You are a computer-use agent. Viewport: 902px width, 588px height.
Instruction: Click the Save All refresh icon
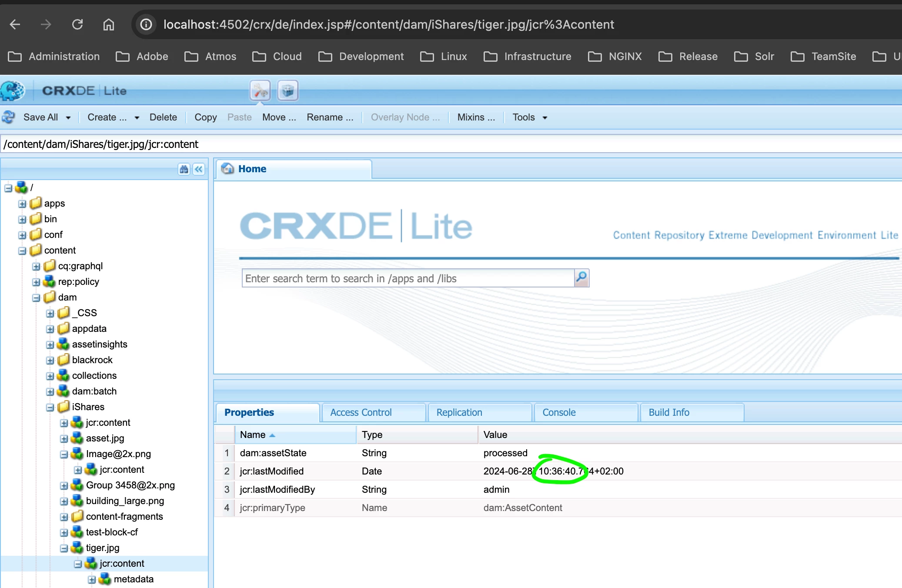click(x=9, y=117)
